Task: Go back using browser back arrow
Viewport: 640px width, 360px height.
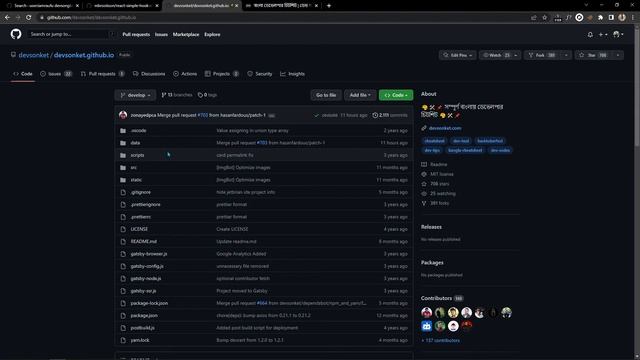Action: pos(7,18)
